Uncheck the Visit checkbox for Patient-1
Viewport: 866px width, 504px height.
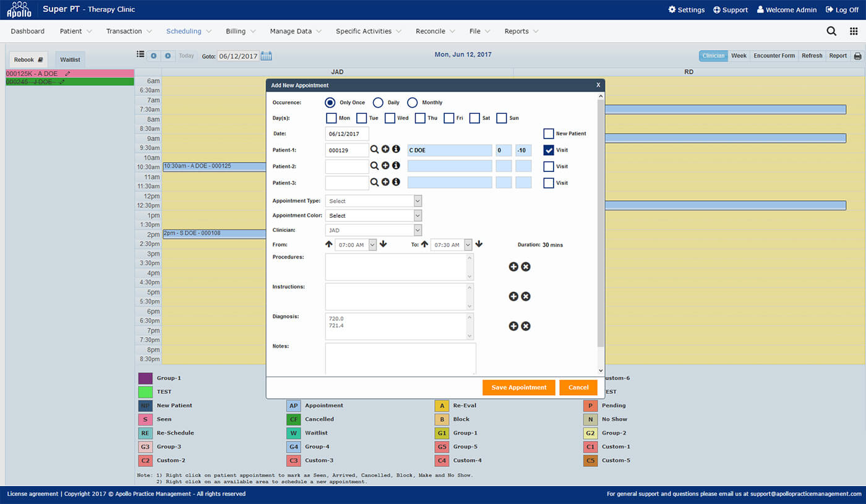[549, 150]
